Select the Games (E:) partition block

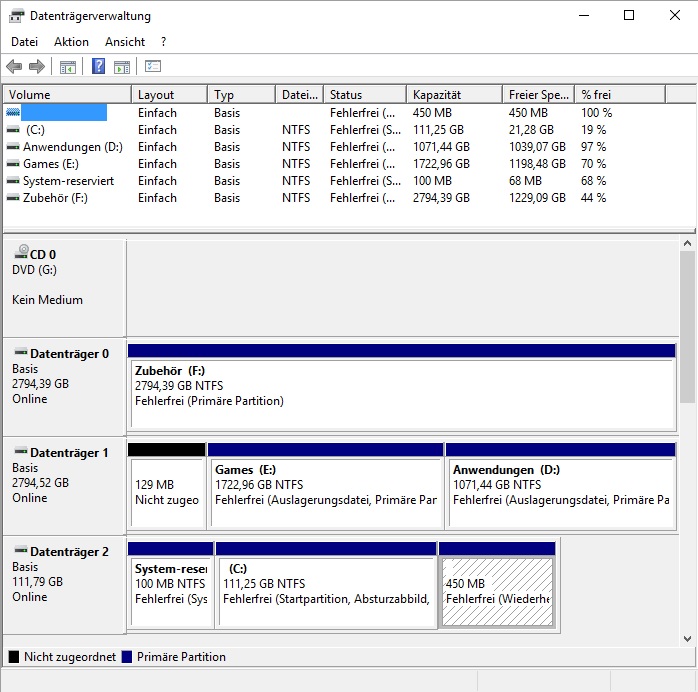pos(326,486)
